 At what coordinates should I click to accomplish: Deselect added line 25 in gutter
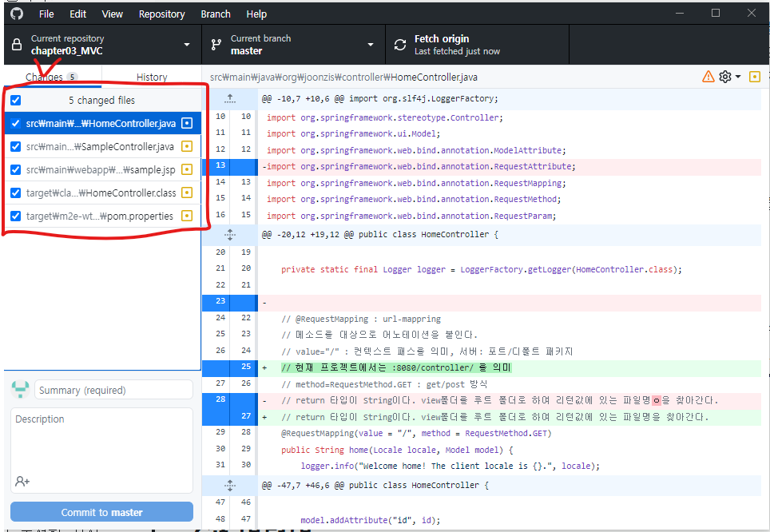click(x=230, y=368)
